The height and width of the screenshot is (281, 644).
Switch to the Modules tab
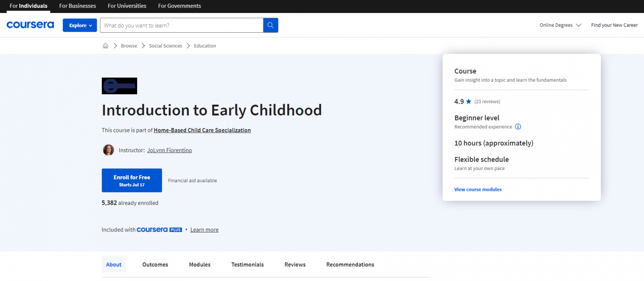(x=200, y=264)
